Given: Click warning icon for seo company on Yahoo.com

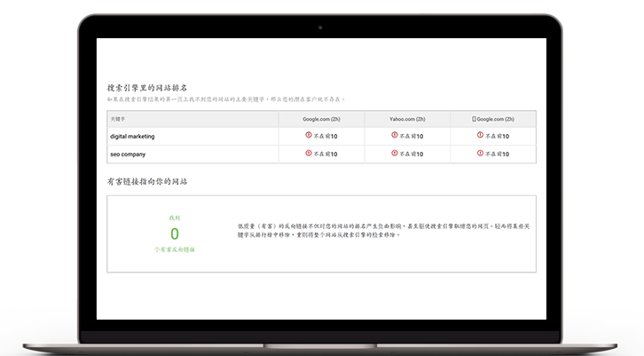Looking at the screenshot, I should (394, 153).
